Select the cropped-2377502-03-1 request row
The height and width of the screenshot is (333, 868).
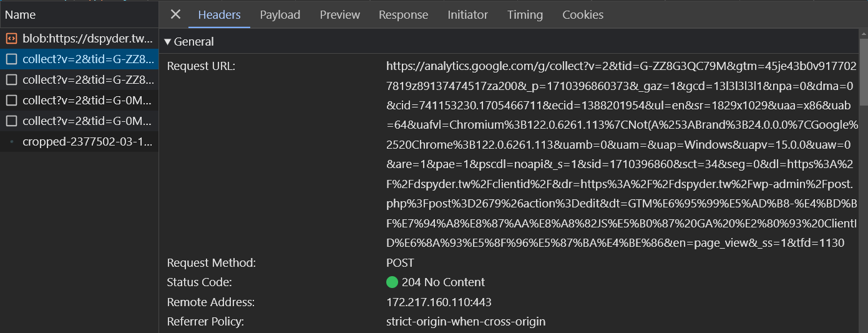tap(79, 142)
